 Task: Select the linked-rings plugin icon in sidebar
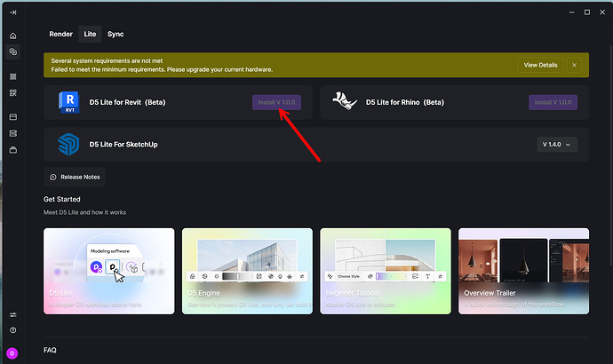(13, 51)
